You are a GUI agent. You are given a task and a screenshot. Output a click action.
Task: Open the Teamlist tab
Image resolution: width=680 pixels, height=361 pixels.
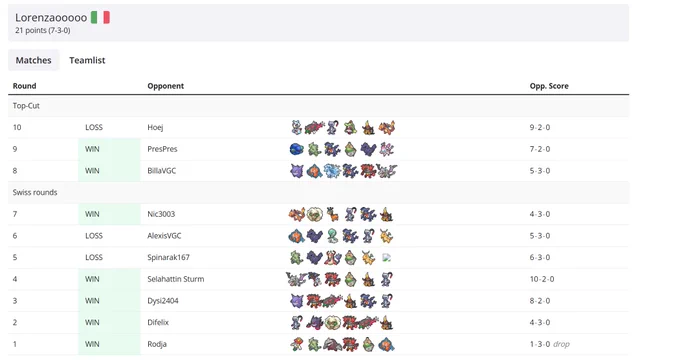tap(87, 60)
